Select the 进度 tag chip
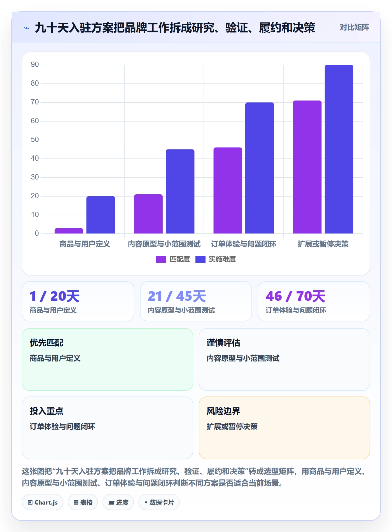This screenshot has width=392, height=532. (x=118, y=502)
